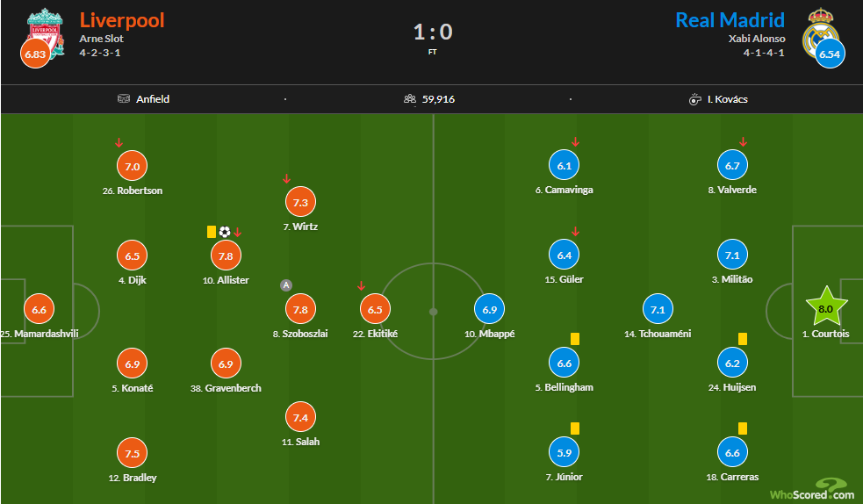Click the stadium icon beside Anfield
This screenshot has height=504, width=863.
[124, 99]
